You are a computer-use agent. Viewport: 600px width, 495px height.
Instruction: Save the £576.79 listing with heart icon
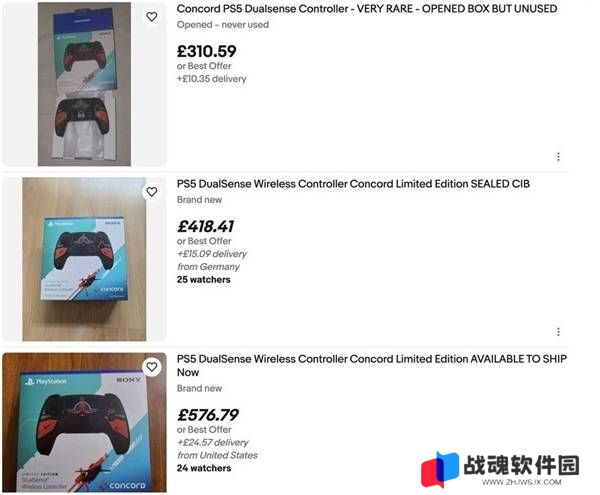pos(152,367)
